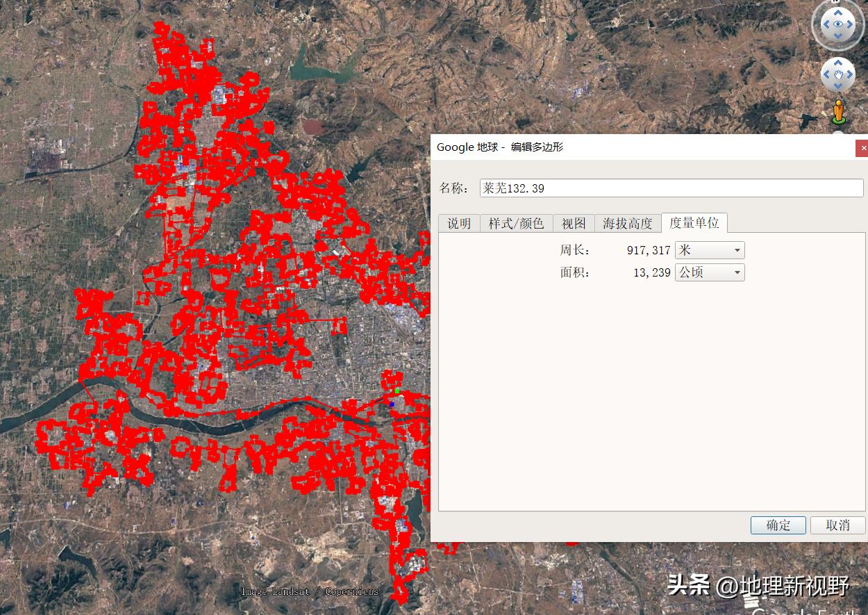Viewport: 868px width, 615px height.
Task: Close the 编辑多边形 dialog
Action: pyautogui.click(x=863, y=148)
